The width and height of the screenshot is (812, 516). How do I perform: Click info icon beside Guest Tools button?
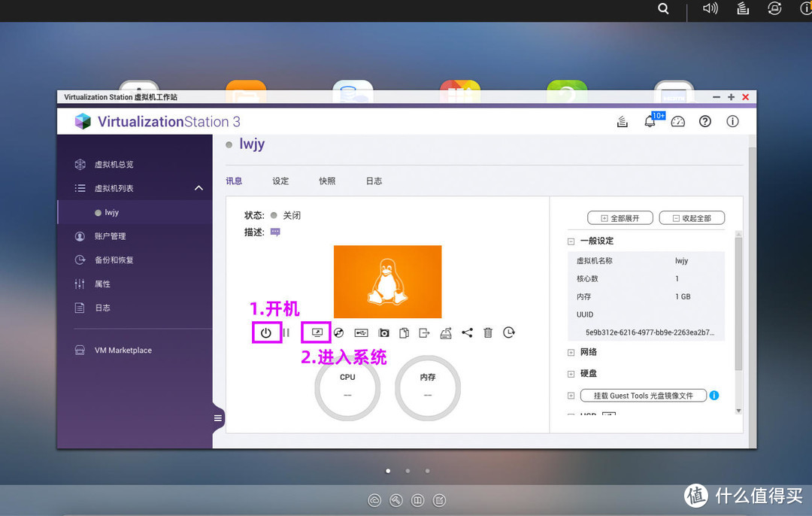pos(714,396)
